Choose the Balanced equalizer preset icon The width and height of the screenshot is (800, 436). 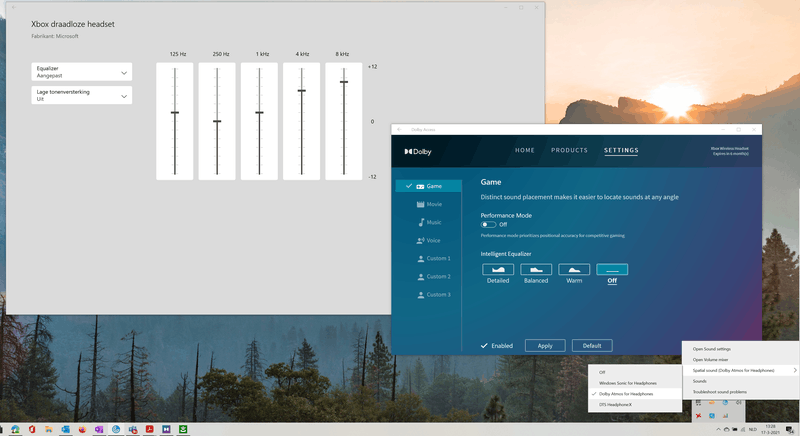click(536, 269)
